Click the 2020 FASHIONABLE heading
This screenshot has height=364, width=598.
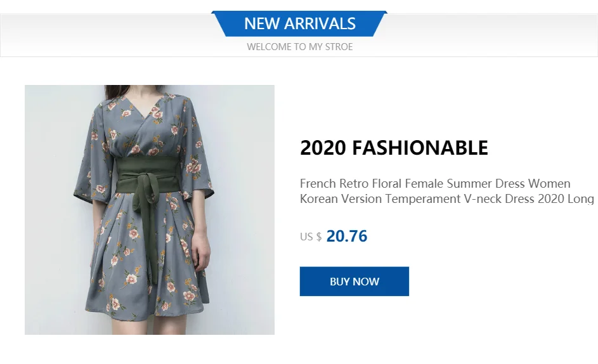point(394,148)
